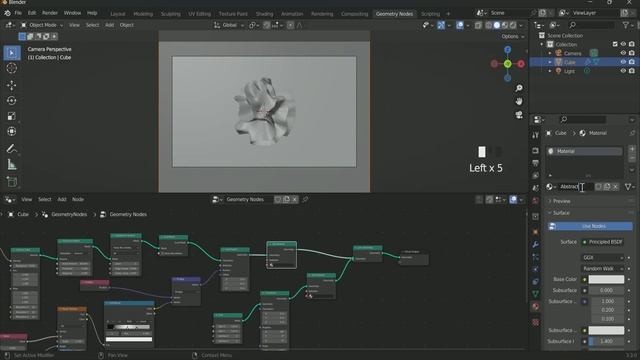Select the Add Cube tool
The width and height of the screenshot is (640, 360).
[12, 182]
